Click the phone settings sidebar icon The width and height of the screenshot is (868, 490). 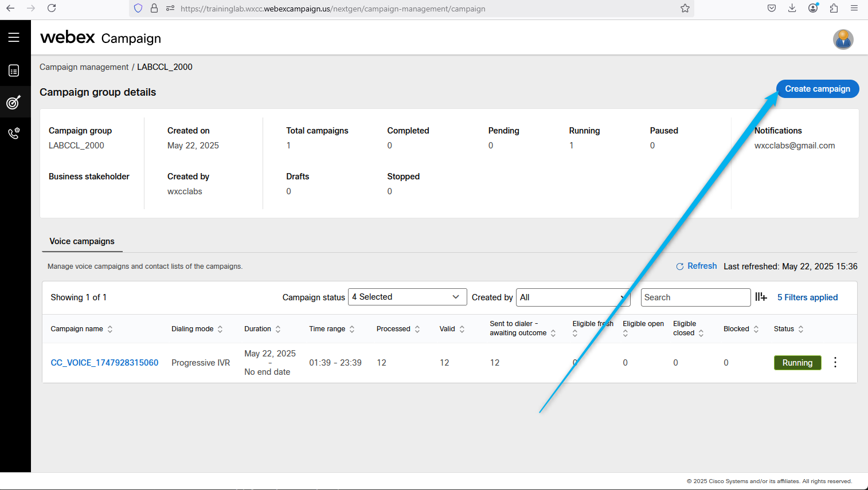(14, 134)
